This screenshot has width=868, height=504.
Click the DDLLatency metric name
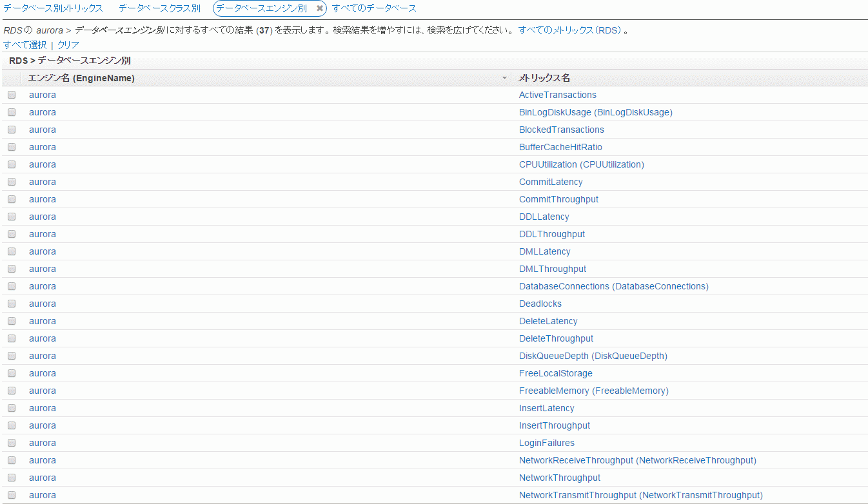[x=544, y=217]
